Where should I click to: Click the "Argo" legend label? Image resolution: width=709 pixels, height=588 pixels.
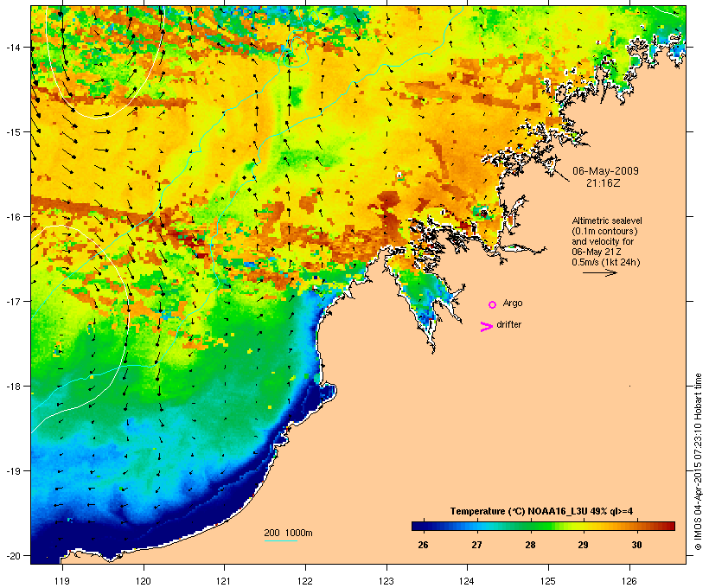click(x=513, y=303)
